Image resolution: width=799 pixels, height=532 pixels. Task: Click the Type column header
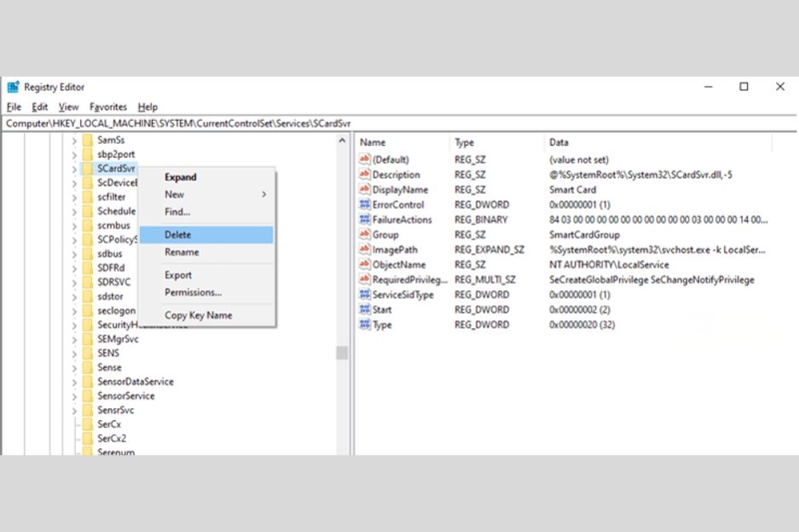496,143
